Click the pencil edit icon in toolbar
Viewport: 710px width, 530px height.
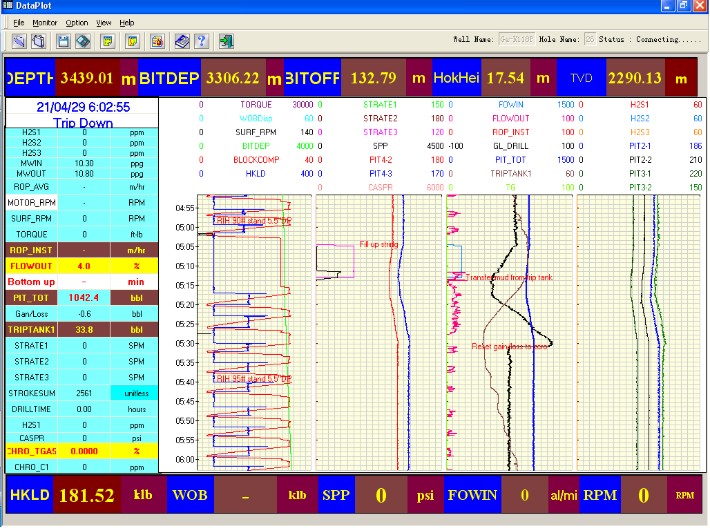[19, 41]
